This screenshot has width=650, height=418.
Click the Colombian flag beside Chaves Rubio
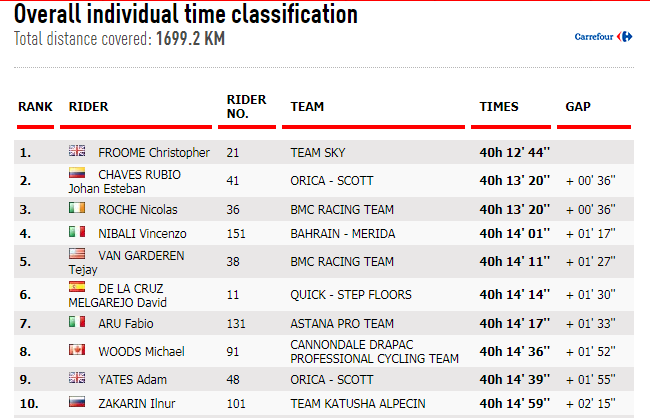click(77, 173)
